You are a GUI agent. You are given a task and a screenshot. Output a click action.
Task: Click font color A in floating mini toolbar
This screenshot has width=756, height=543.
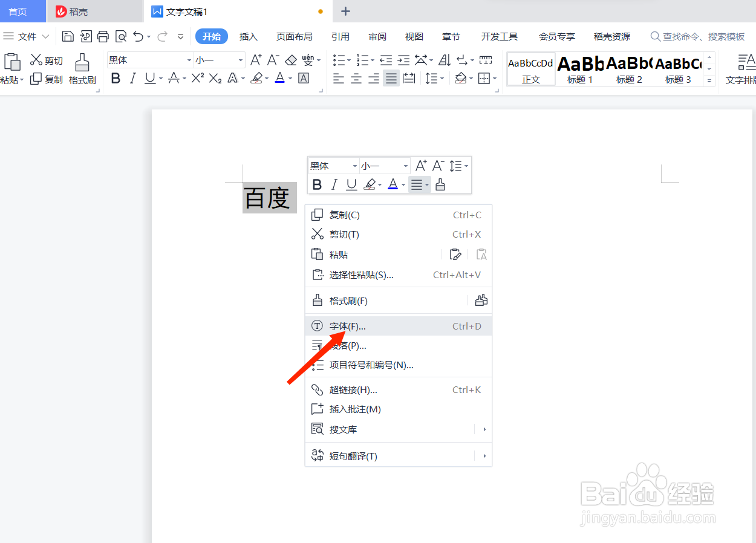pos(393,184)
